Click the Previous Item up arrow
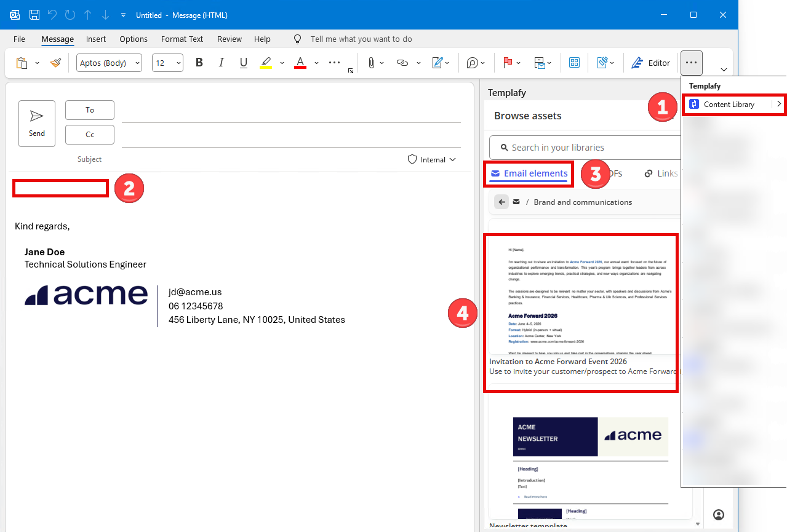Viewport: 787px width, 532px height. [x=87, y=15]
